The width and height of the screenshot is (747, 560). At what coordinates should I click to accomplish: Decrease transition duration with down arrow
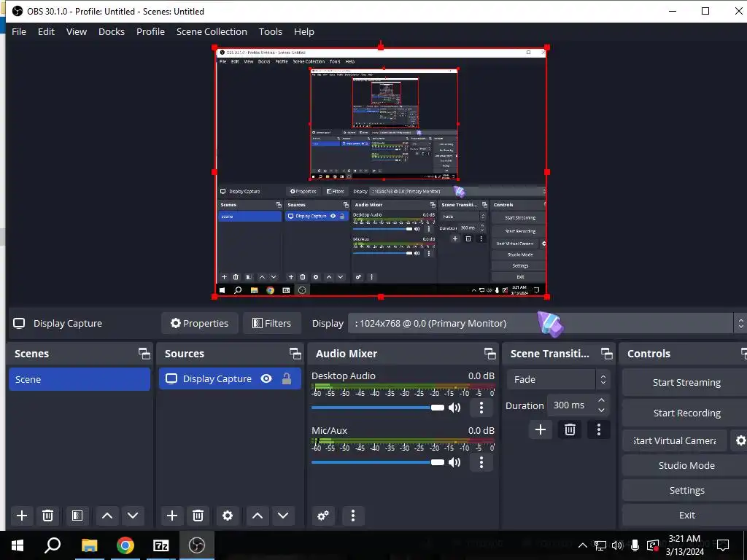click(x=601, y=411)
